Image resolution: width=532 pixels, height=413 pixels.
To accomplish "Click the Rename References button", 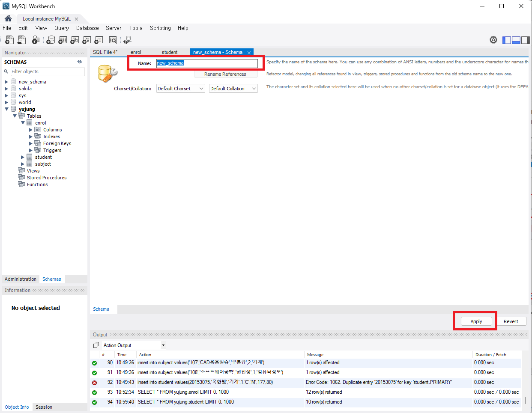I will click(x=225, y=74).
